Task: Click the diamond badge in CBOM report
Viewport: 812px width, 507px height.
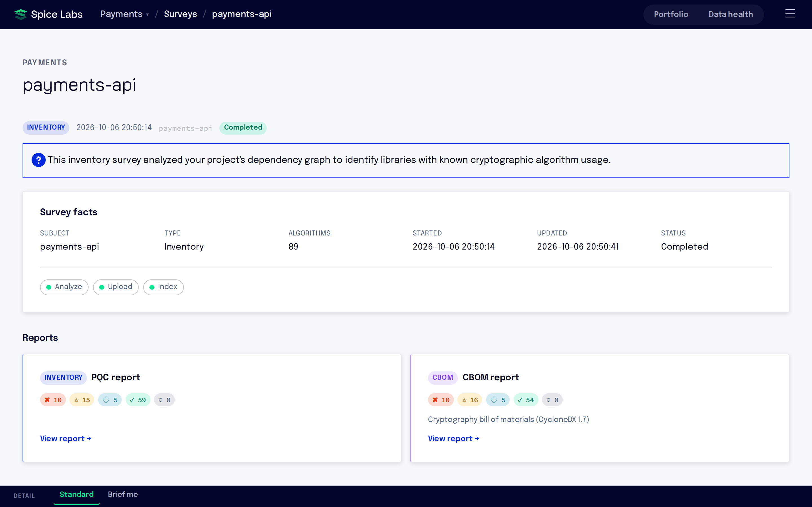Action: (x=498, y=400)
